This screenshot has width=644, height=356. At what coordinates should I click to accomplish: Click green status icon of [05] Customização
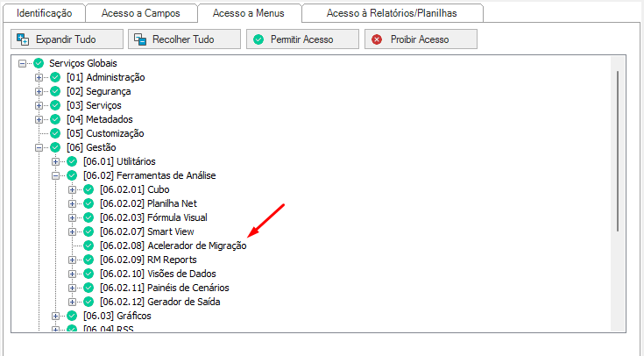click(55, 133)
